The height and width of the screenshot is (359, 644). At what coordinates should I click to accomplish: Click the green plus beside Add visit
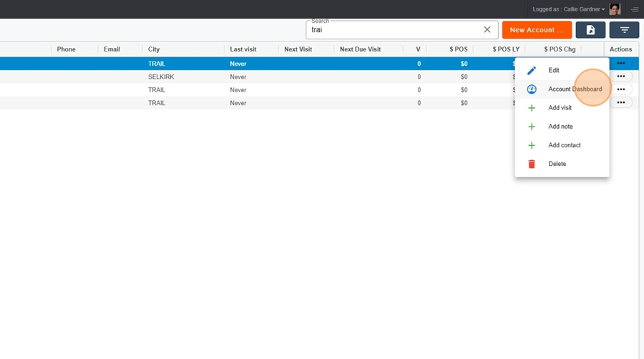[x=532, y=108]
